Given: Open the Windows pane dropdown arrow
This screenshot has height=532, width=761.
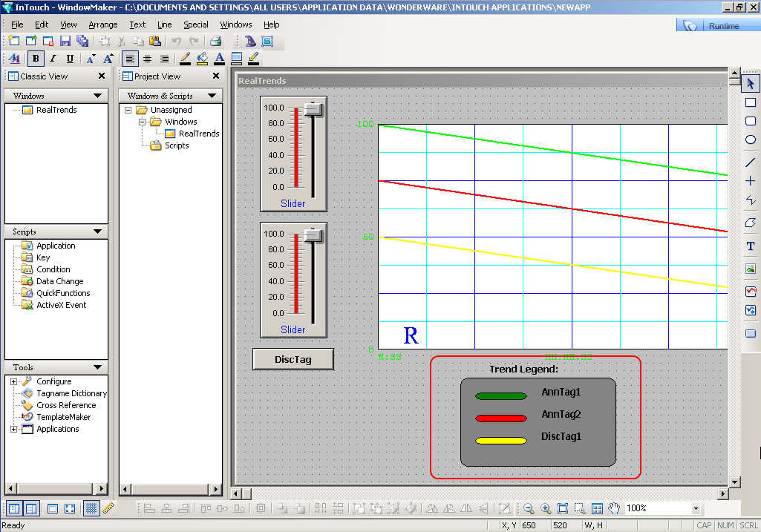Looking at the screenshot, I should [97, 96].
